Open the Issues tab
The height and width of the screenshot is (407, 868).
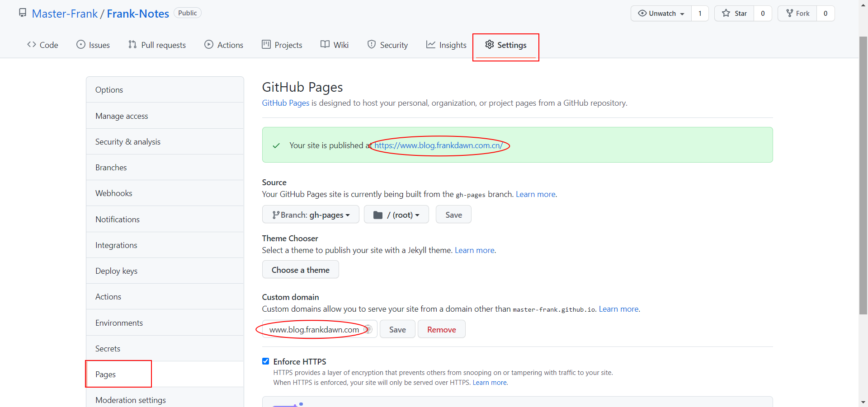pyautogui.click(x=93, y=45)
